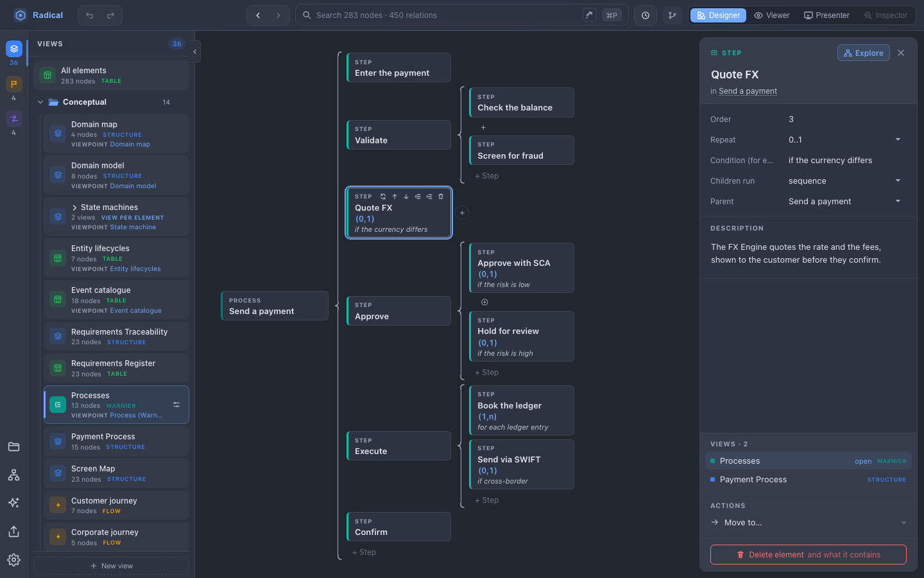Open Payment Process in the views list of the details panel

809,480
